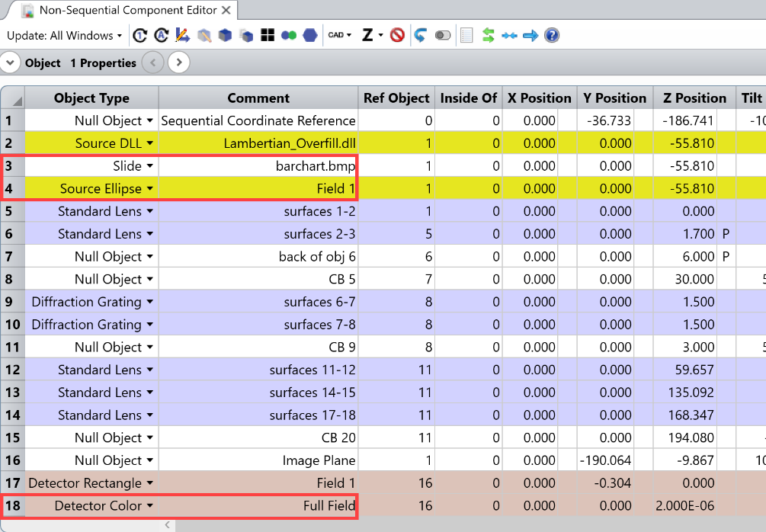Screen dimensions: 766x532
Task: Click the Ref Object column header
Action: pos(396,98)
